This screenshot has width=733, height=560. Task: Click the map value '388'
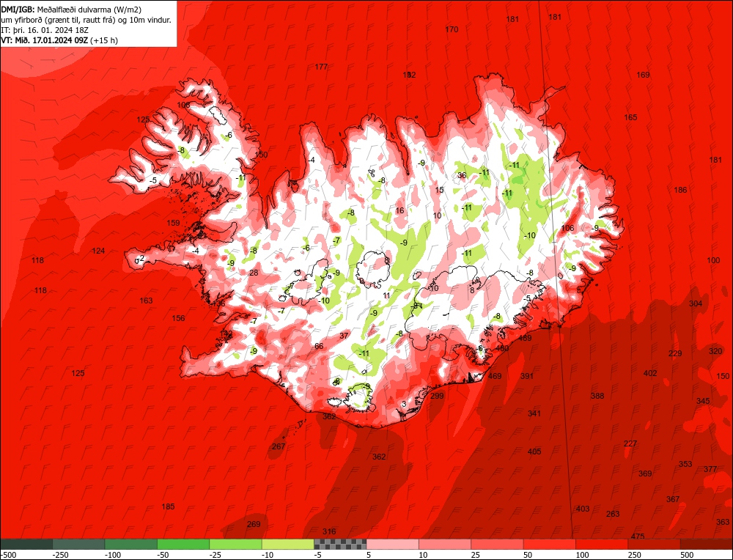click(597, 396)
